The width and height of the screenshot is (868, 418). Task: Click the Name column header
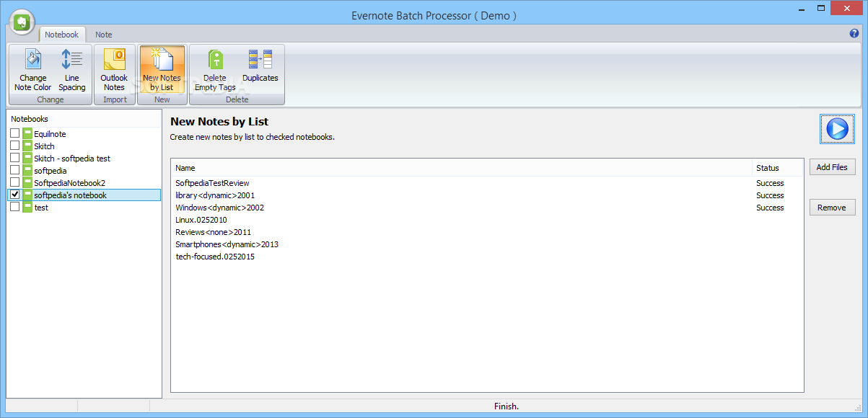point(461,168)
